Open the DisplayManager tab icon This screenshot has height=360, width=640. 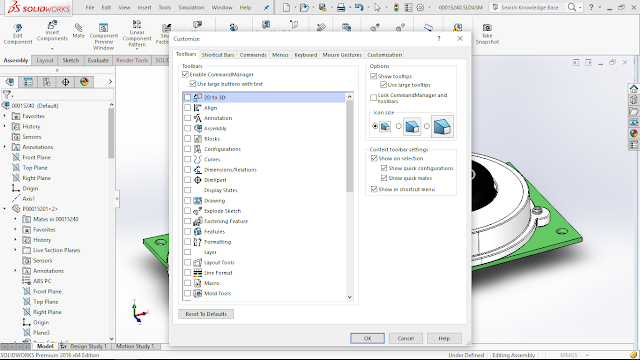coord(84,82)
